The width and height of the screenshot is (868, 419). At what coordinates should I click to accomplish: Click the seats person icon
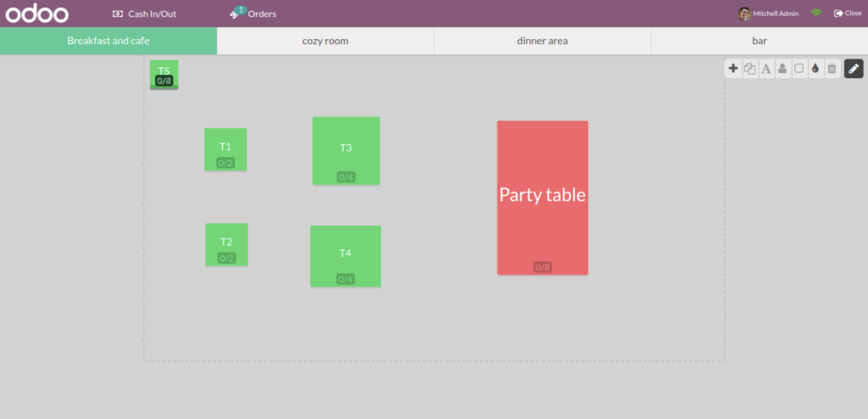pyautogui.click(x=782, y=69)
